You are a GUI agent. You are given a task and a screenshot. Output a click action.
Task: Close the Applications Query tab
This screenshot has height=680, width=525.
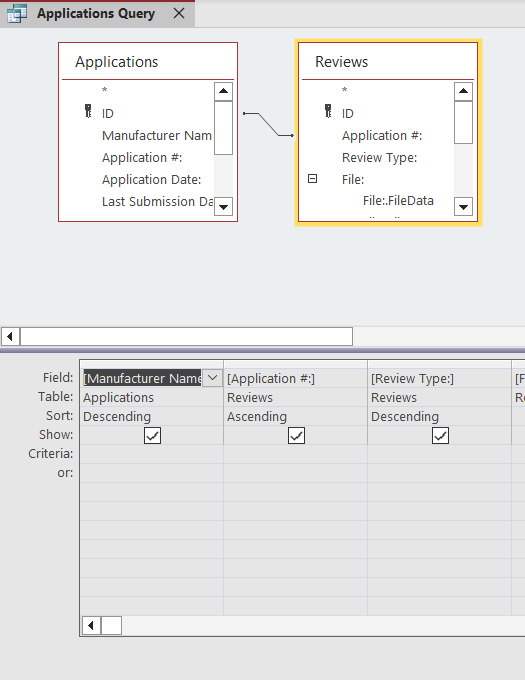pyautogui.click(x=179, y=13)
